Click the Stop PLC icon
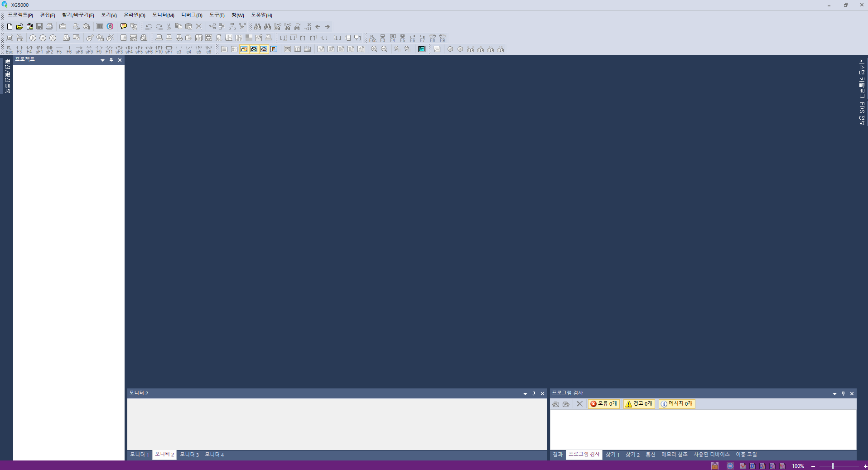The width and height of the screenshot is (868, 470). (43, 38)
